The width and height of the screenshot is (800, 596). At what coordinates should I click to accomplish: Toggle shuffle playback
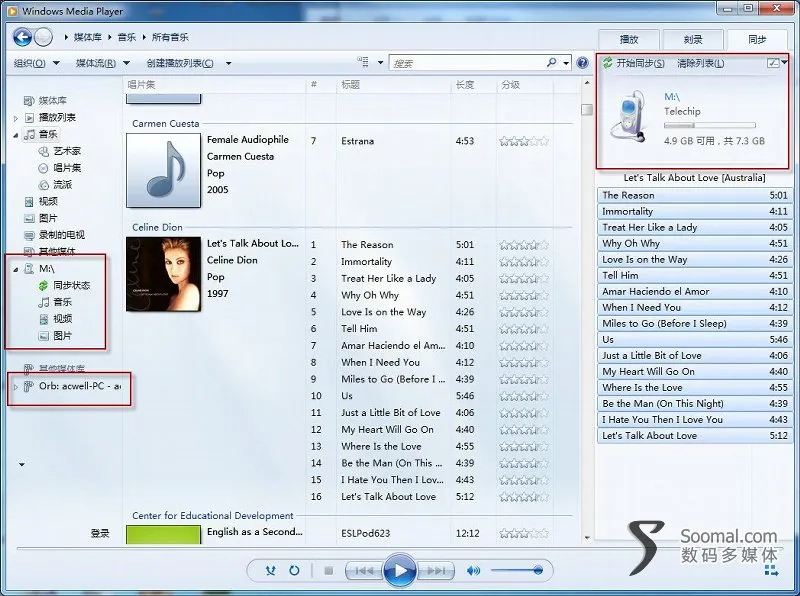270,570
